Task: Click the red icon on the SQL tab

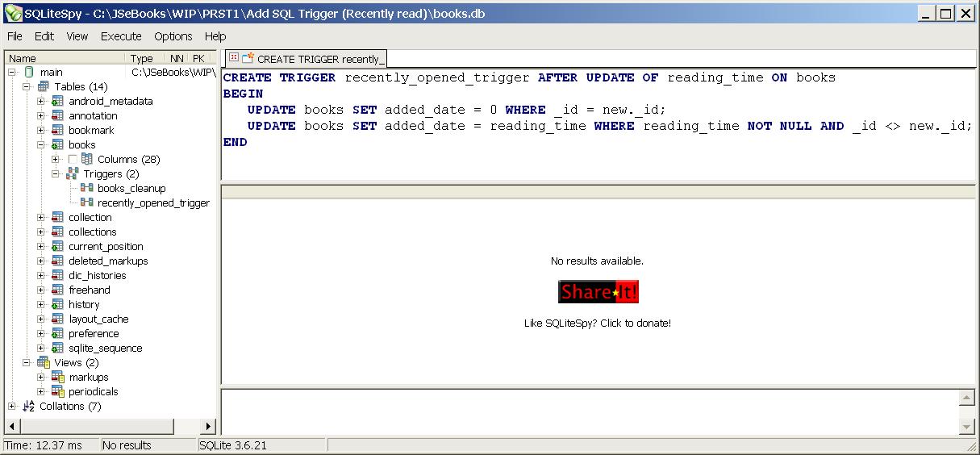Action: 234,58
